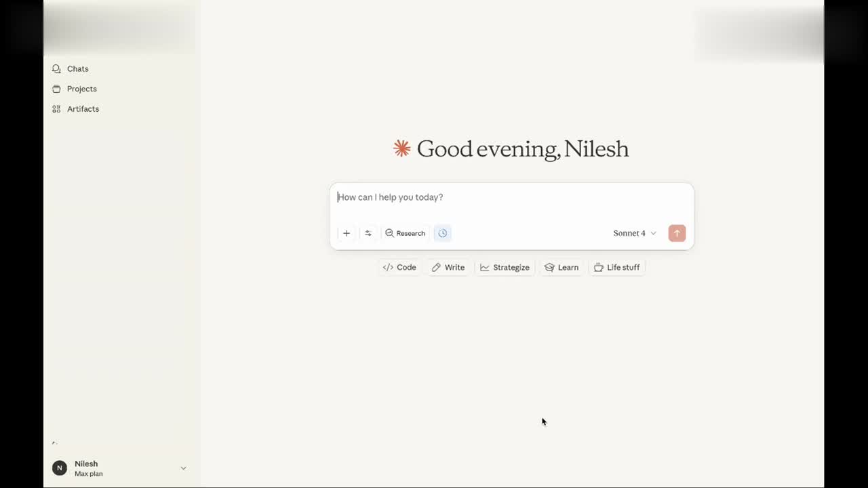Click the orange send arrow button
This screenshot has width=868, height=488.
(x=677, y=233)
